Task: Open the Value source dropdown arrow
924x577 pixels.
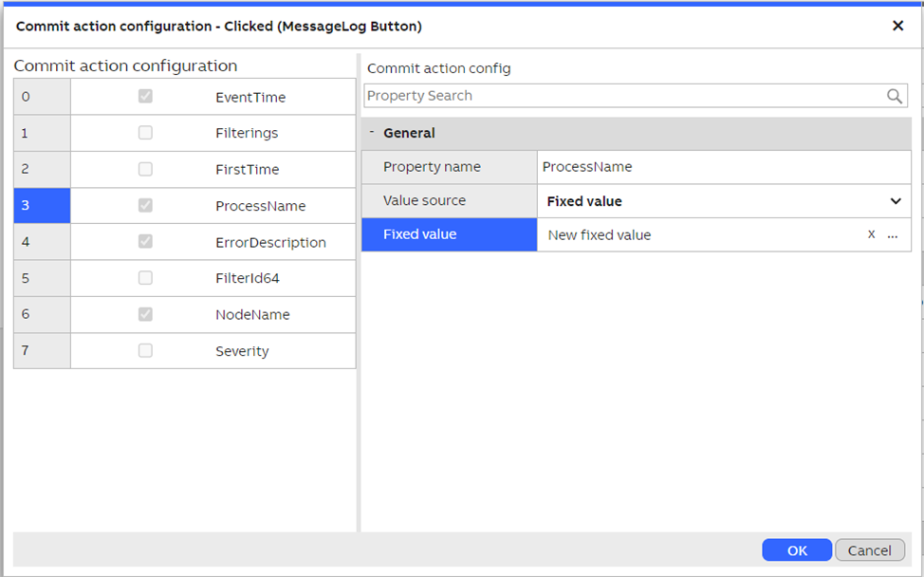Action: point(896,201)
